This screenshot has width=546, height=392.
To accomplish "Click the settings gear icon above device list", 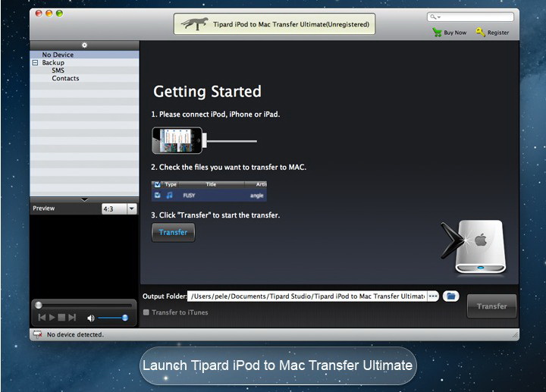I will pyautogui.click(x=84, y=45).
